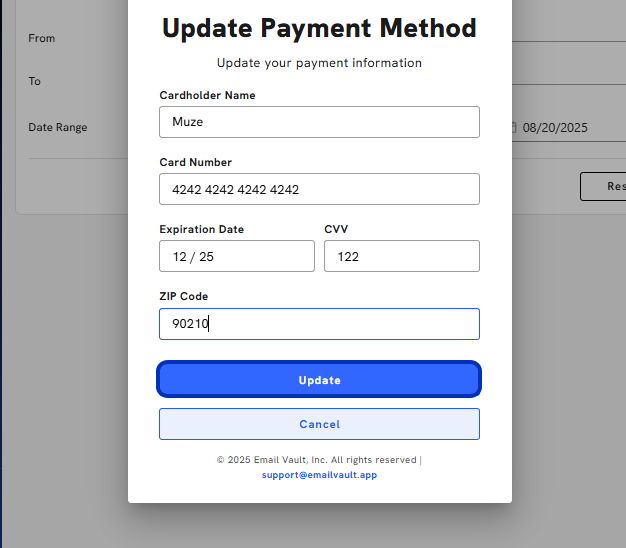
Task: Click the To label in background form
Action: click(x=34, y=81)
